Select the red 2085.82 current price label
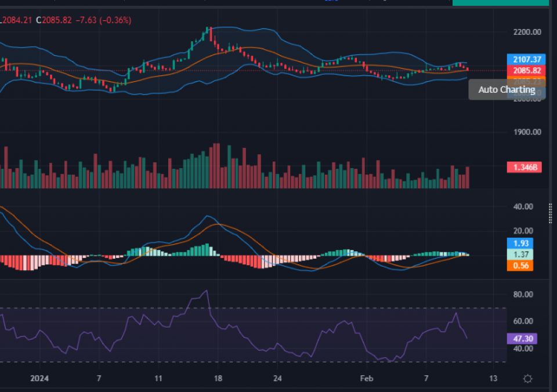557x392 pixels. [526, 70]
